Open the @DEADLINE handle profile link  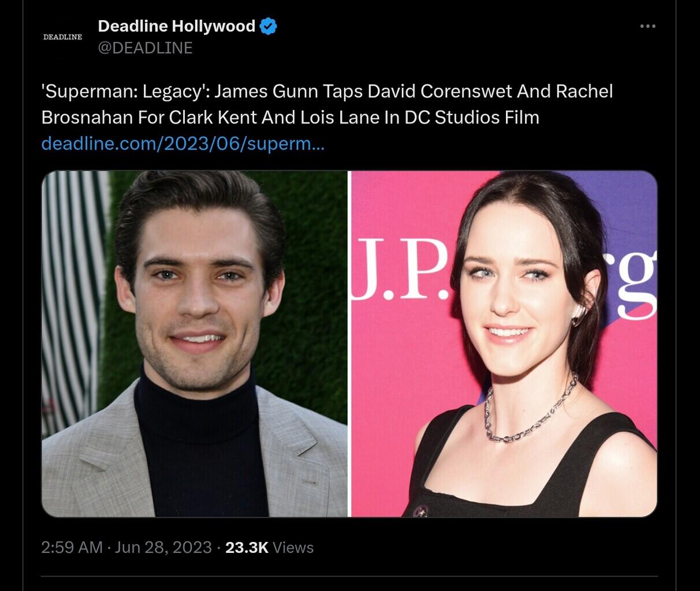[x=145, y=48]
